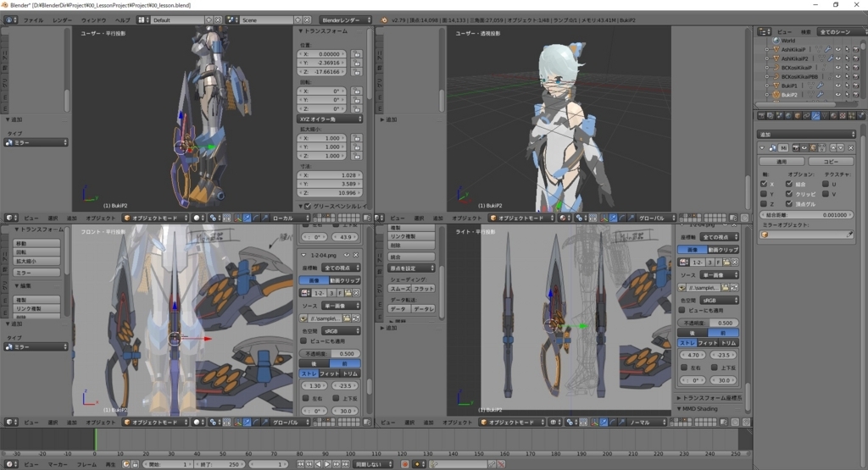Open the Material sphere tab in properties
Screen dimensions: 868x470
pos(834,115)
